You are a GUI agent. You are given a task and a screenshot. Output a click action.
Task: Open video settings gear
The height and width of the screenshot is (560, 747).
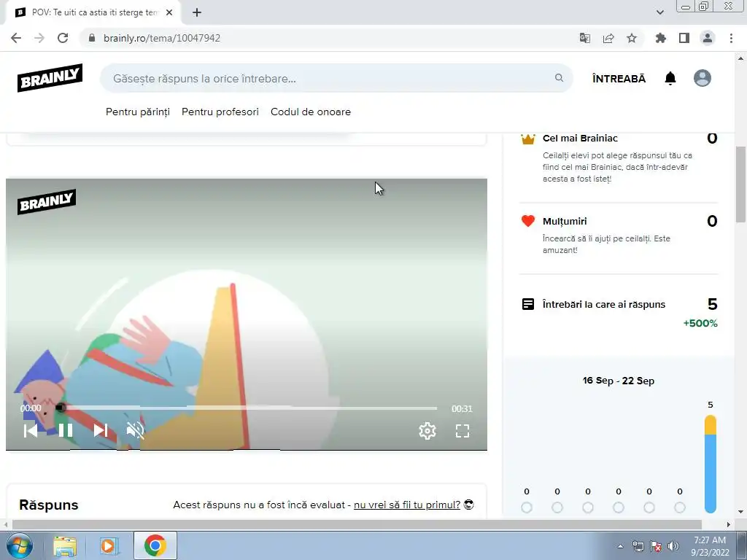pyautogui.click(x=427, y=431)
